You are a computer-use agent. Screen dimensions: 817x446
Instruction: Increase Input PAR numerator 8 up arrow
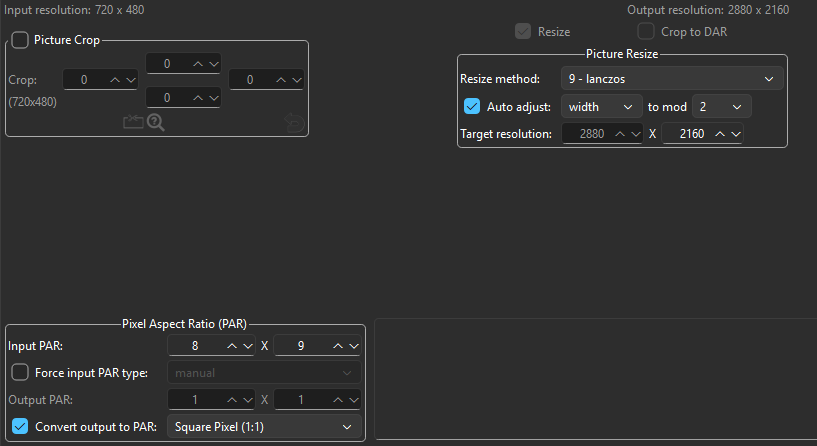[233, 346]
